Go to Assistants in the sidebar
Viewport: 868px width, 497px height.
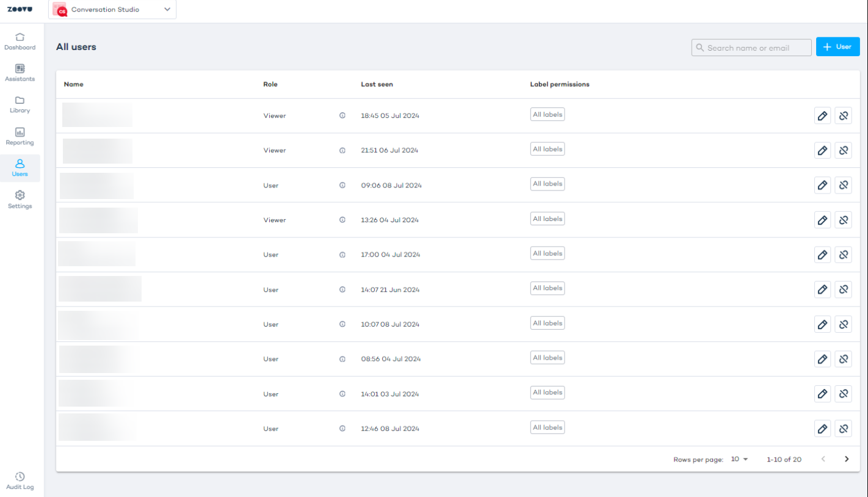[x=20, y=73]
